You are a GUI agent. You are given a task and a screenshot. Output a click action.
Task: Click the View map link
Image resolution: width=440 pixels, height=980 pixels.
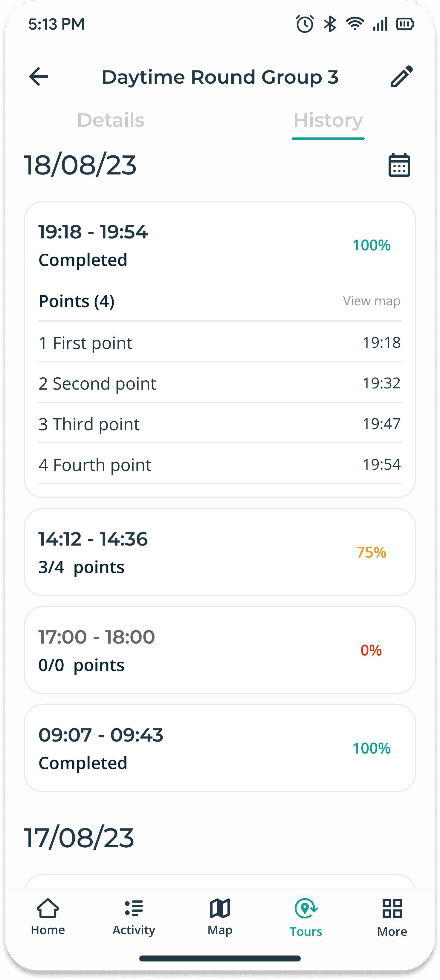[372, 301]
